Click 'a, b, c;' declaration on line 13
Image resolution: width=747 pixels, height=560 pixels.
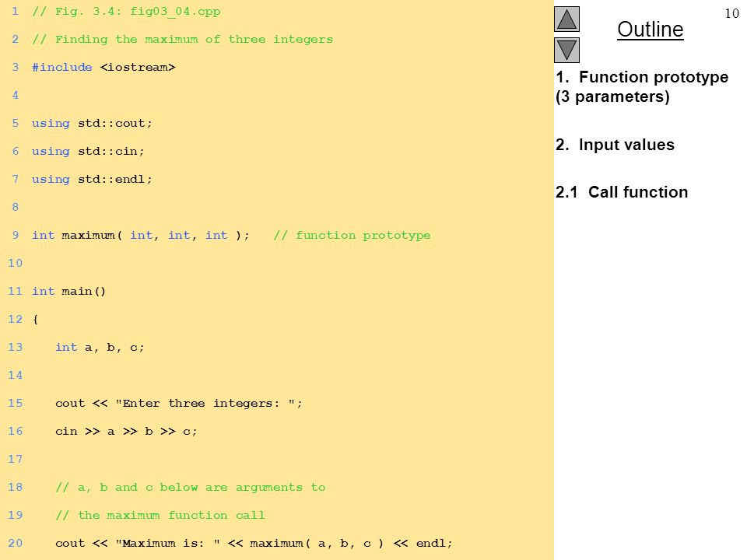(x=114, y=347)
